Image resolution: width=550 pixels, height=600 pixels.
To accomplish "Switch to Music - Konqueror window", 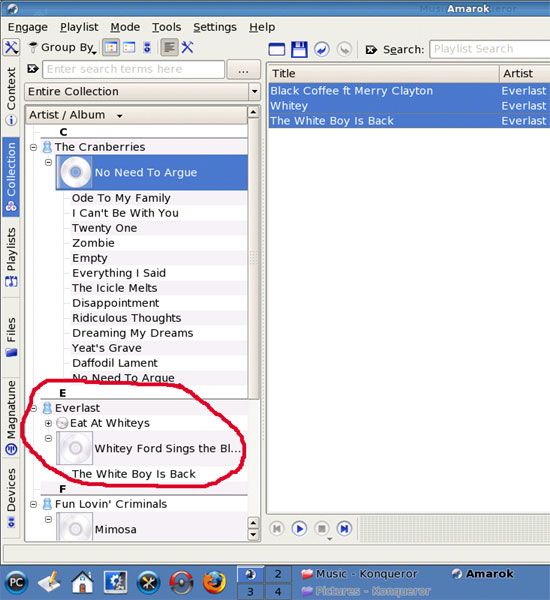I will click(x=359, y=574).
